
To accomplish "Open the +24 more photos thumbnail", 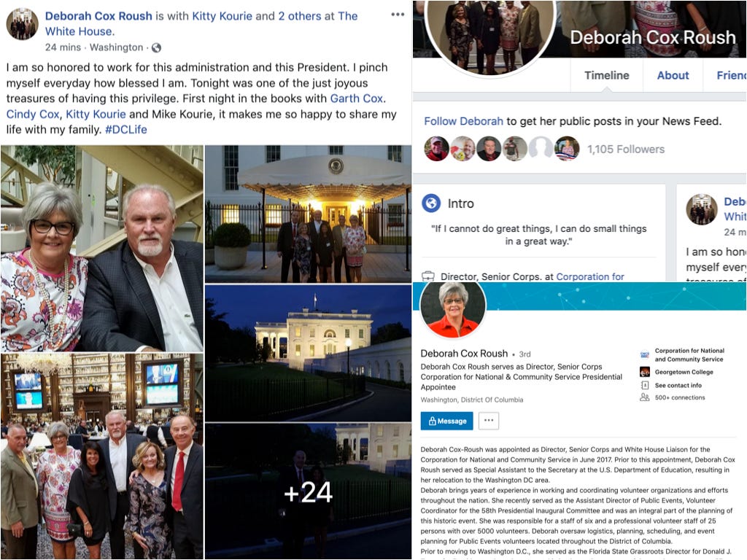I will [309, 491].
